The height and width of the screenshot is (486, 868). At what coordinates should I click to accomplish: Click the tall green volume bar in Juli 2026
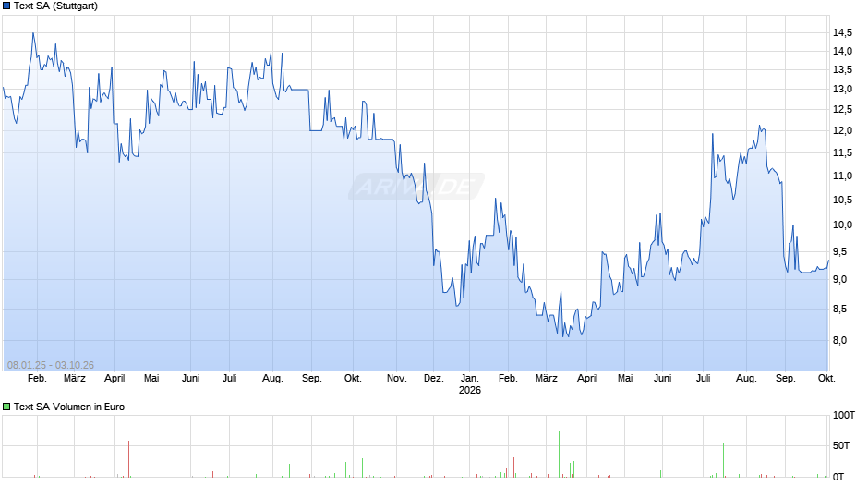[x=723, y=460]
